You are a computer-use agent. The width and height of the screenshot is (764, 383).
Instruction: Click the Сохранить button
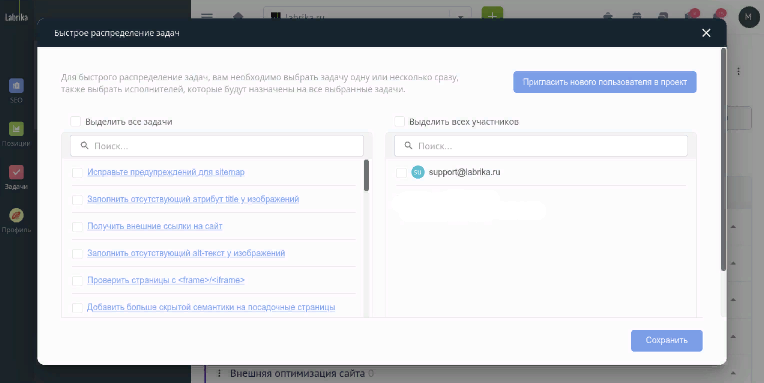[x=667, y=341]
